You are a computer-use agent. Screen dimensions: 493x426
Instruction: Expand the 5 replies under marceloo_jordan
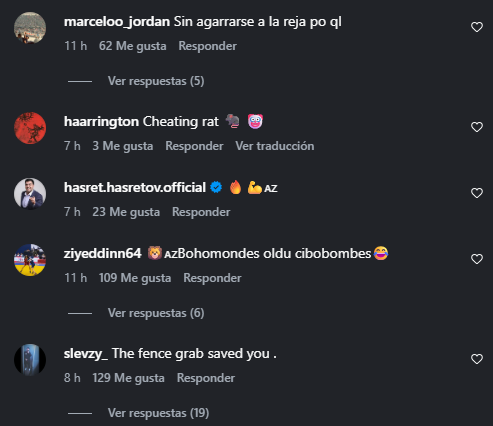[156, 81]
